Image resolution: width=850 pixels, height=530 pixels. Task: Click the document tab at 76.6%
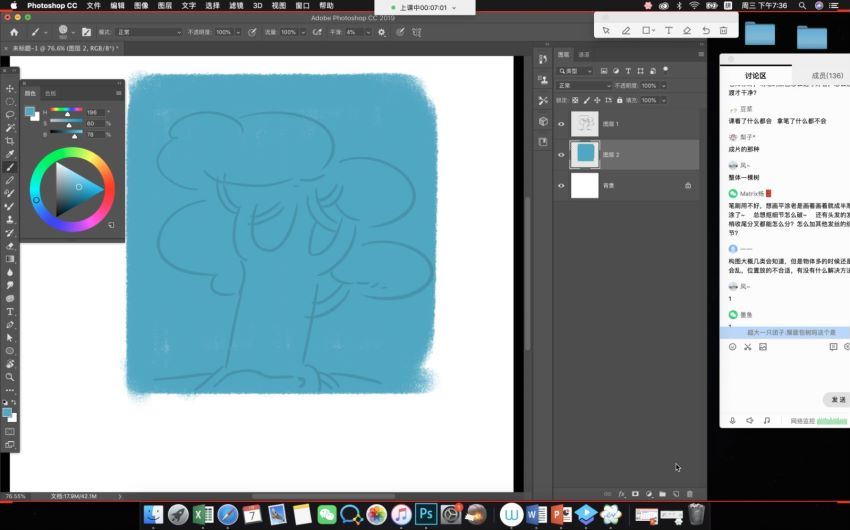click(x=64, y=48)
